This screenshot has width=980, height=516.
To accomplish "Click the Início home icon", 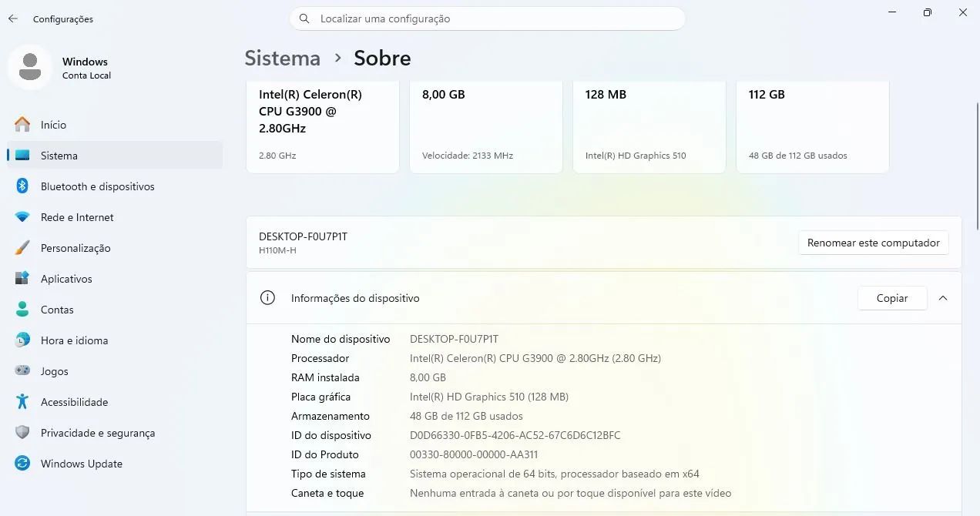I will 22,125.
